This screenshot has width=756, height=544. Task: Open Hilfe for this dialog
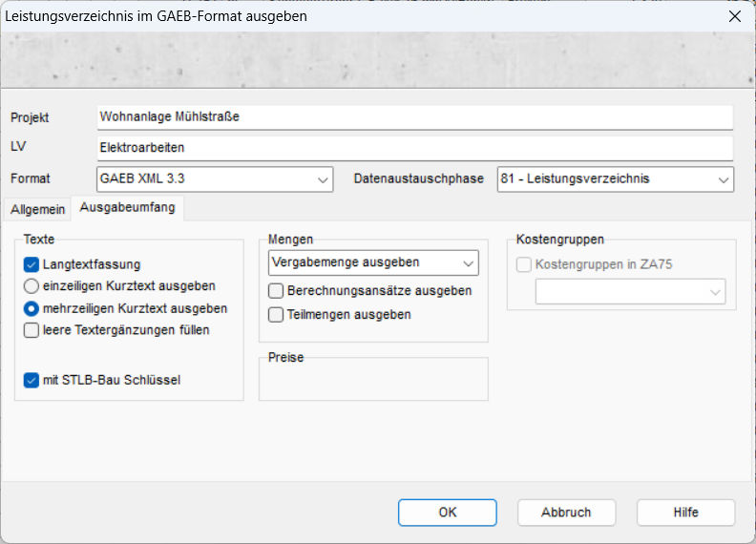click(x=685, y=513)
